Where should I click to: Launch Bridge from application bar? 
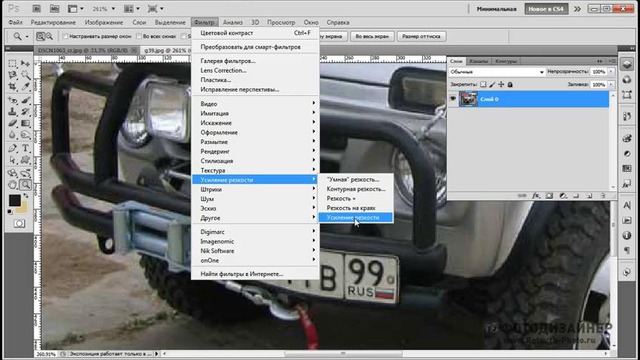tap(36, 9)
